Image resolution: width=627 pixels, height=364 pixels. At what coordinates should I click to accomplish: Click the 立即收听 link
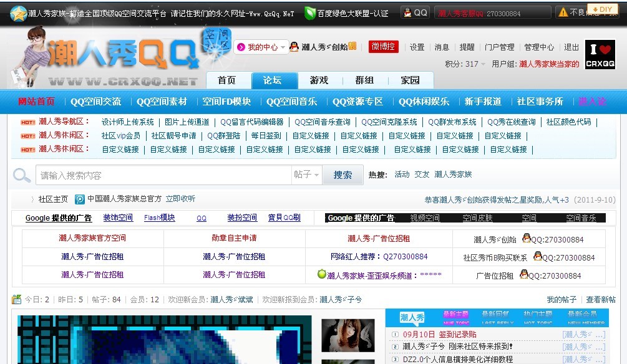click(180, 199)
